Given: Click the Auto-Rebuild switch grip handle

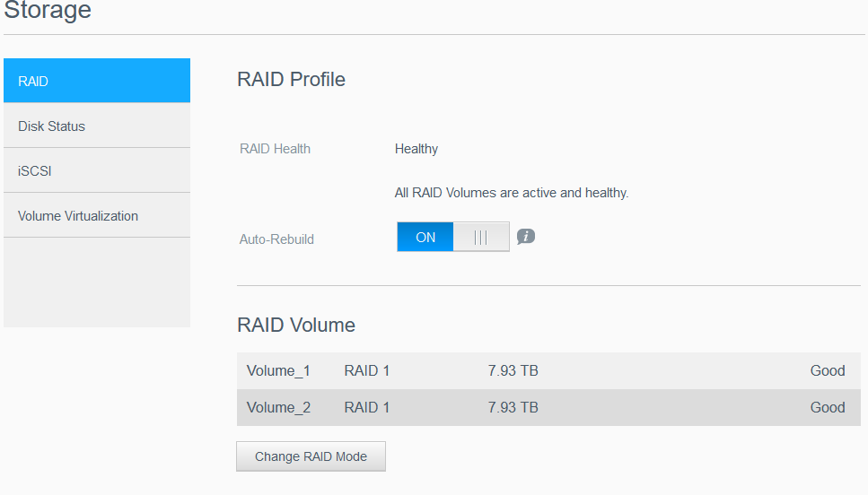Looking at the screenshot, I should point(480,238).
